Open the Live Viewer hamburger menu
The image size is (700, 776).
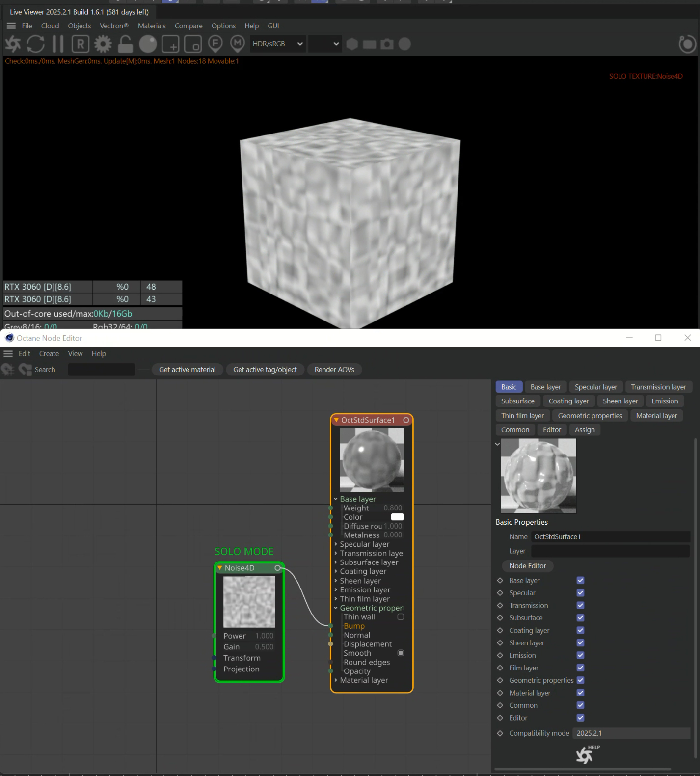click(11, 26)
